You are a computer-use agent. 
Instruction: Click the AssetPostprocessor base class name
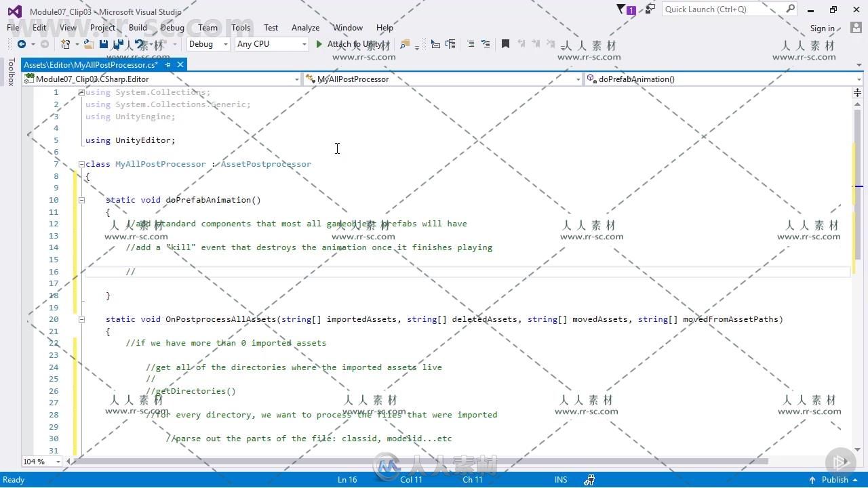pos(266,164)
